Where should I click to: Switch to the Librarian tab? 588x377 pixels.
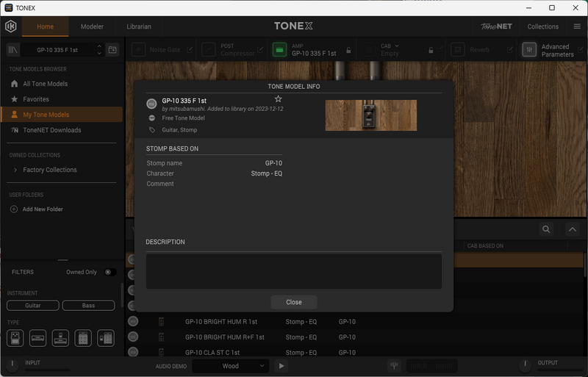[x=139, y=26]
